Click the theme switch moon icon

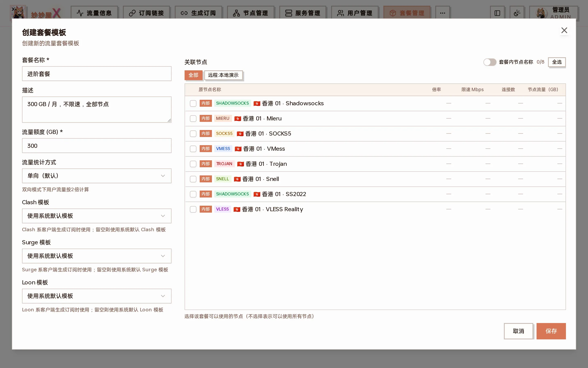click(x=517, y=13)
